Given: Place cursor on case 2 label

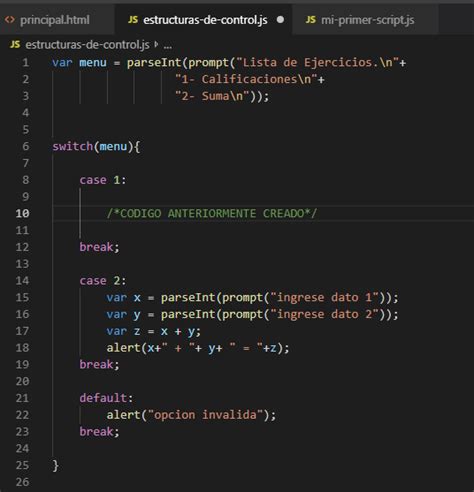Looking at the screenshot, I should point(103,281).
